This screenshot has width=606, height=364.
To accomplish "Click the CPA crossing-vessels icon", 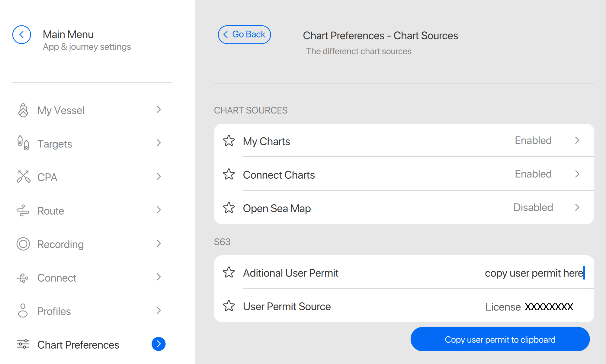I will (x=23, y=177).
